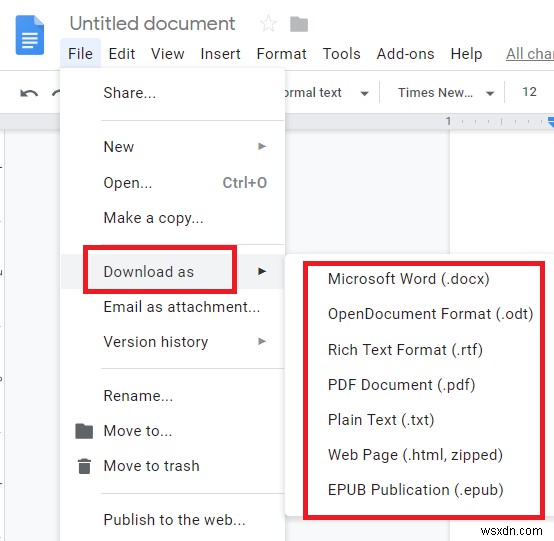This screenshot has height=541, width=554.
Task: Open the View menu
Action: pyautogui.click(x=168, y=54)
